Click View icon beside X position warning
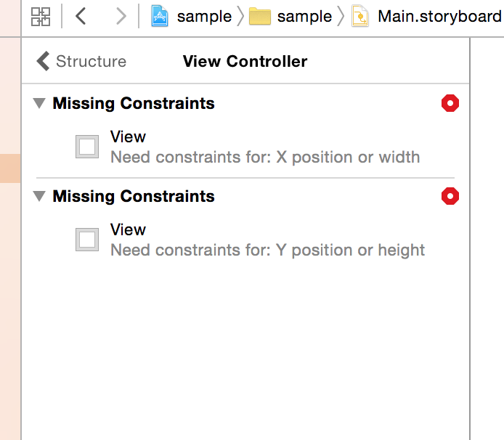The image size is (504, 440). coord(87,147)
